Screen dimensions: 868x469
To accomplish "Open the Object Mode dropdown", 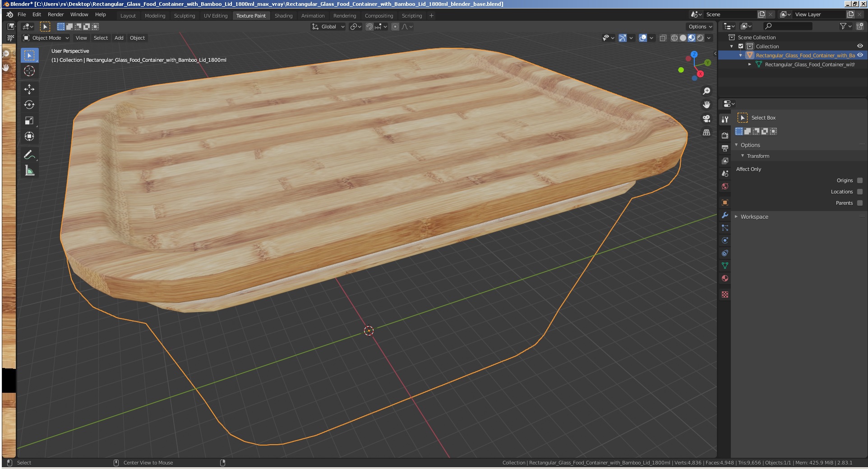I will [46, 38].
